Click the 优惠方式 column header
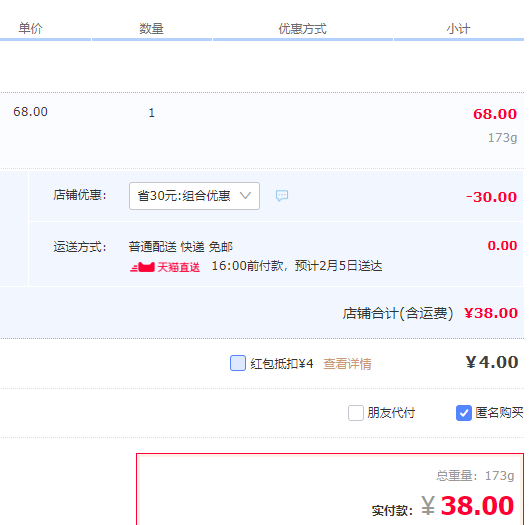 tap(302, 29)
